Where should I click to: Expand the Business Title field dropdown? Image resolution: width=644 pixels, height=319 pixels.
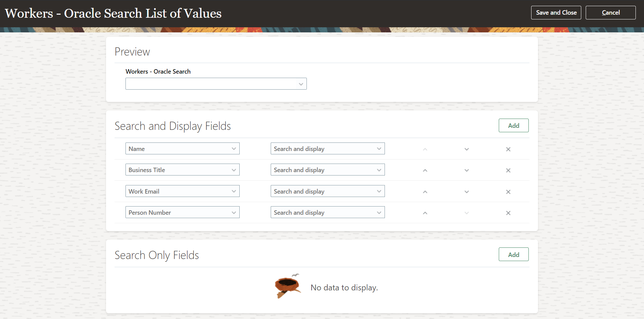point(182,170)
